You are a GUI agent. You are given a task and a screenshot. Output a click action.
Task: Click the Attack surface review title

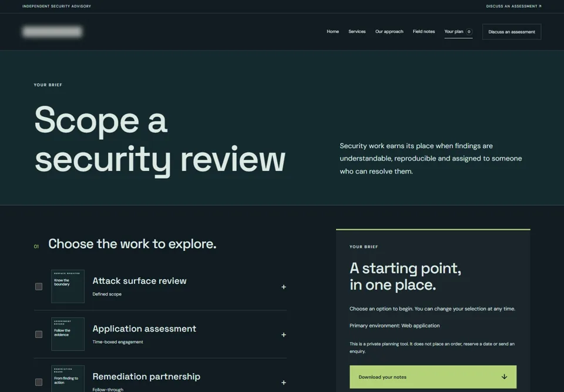tap(140, 281)
